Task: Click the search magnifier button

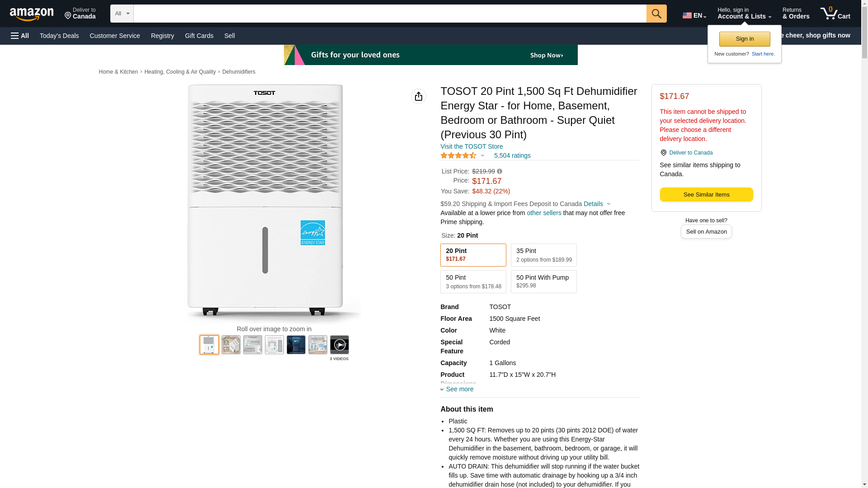Action: [656, 14]
